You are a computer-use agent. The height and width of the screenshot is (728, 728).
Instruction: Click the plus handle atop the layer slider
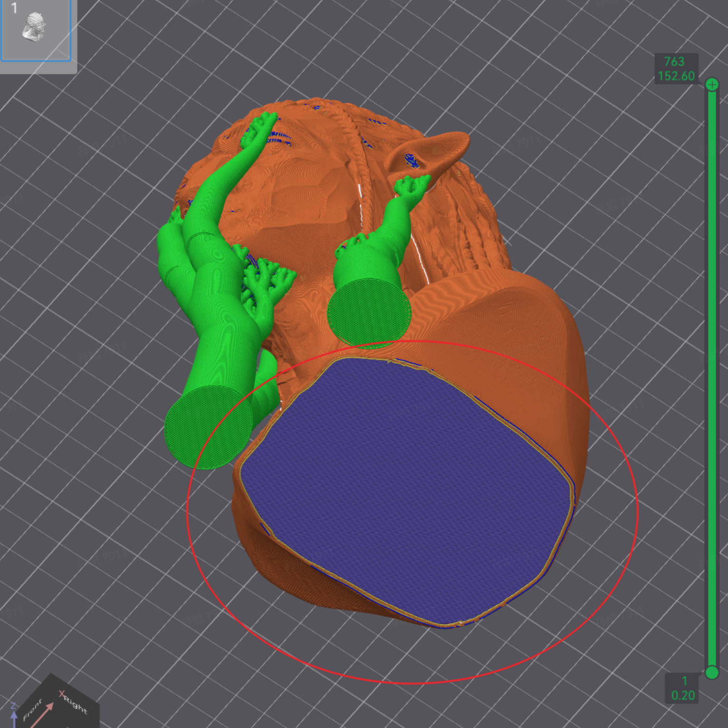click(x=711, y=85)
